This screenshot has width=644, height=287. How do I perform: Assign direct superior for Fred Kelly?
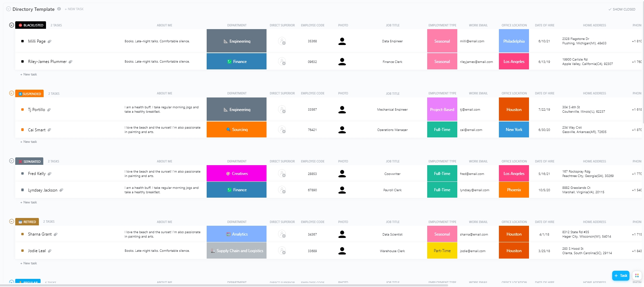coord(282,174)
